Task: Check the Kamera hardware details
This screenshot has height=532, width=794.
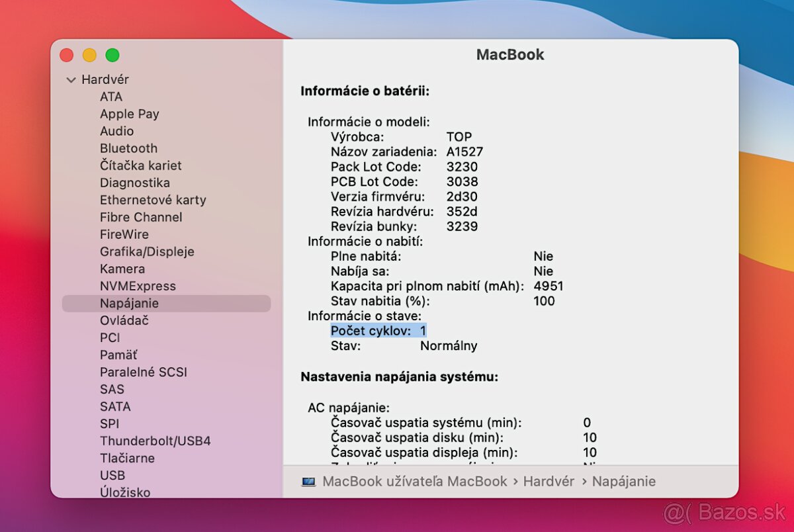Action: pos(122,269)
